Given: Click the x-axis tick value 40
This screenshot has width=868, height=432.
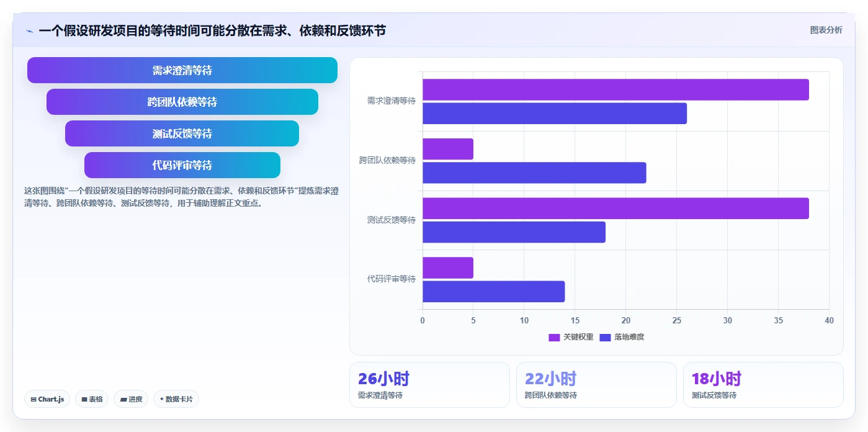Looking at the screenshot, I should point(829,320).
